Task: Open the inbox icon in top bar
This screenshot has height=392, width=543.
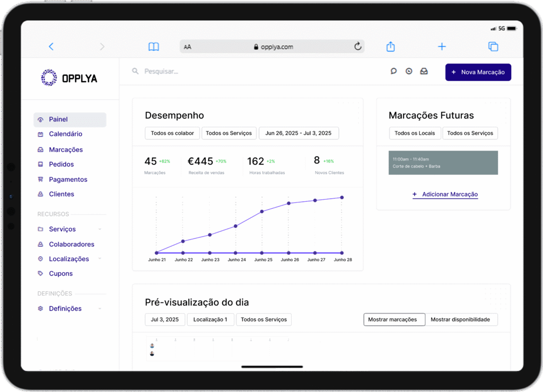Action: click(424, 71)
